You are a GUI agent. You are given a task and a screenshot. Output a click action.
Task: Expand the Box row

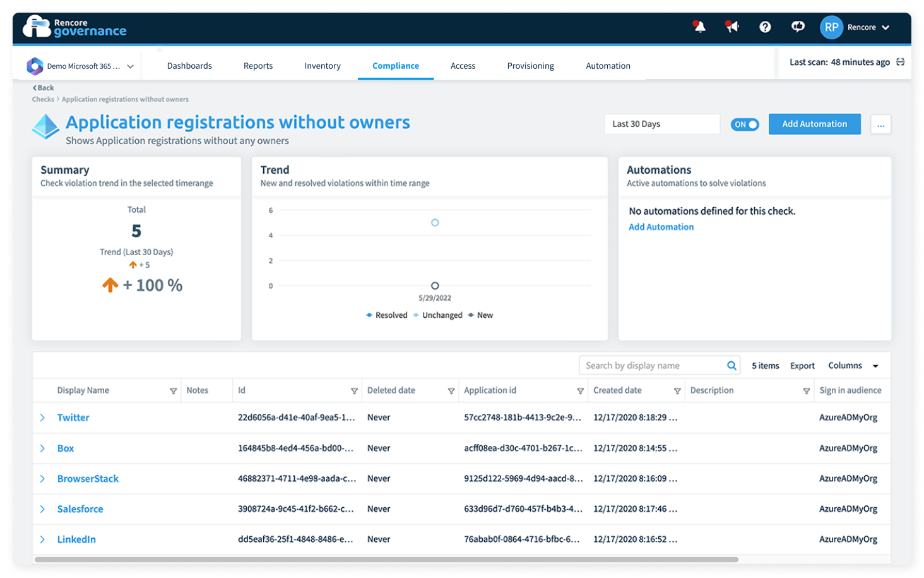[42, 449]
